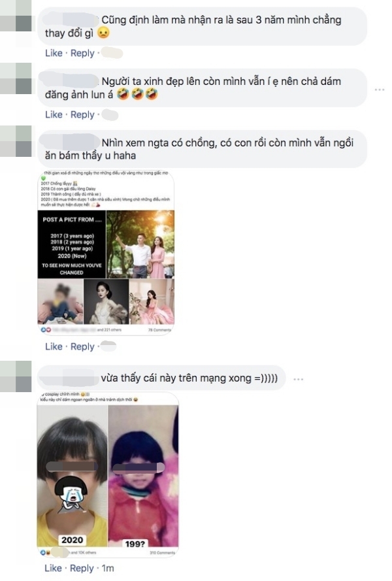Like the 'Người ta xinh đẹp' comment
Image resolution: width=392 pixels, height=581 pixels.
click(54, 115)
